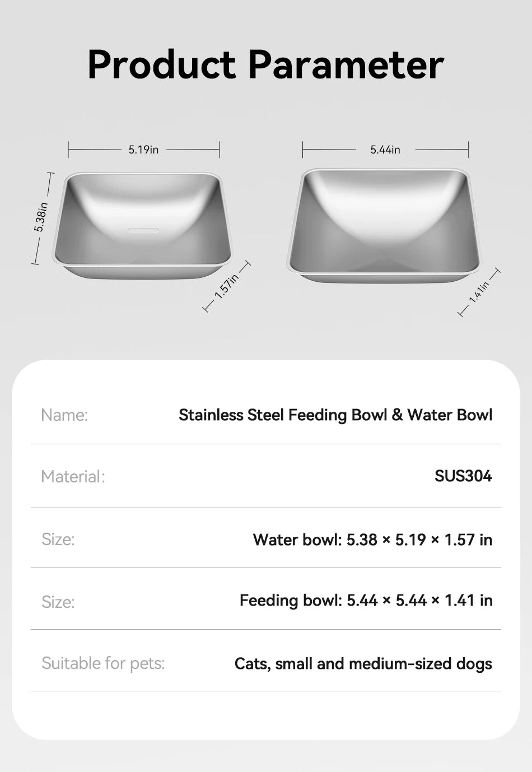Select the SUS304 material value
Screen dimensions: 532x772
click(x=463, y=476)
